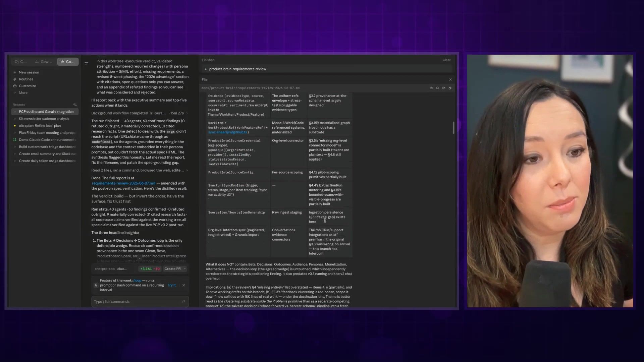Screen dimensions: 644x362
Task: Open Create daily token usage dashboard session
Action: click(x=45, y=161)
